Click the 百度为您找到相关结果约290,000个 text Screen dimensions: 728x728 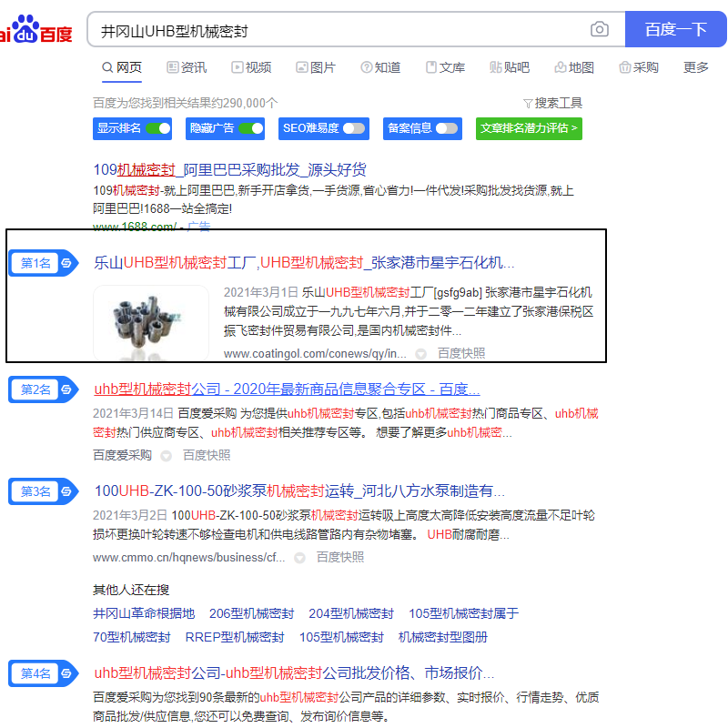click(x=186, y=103)
